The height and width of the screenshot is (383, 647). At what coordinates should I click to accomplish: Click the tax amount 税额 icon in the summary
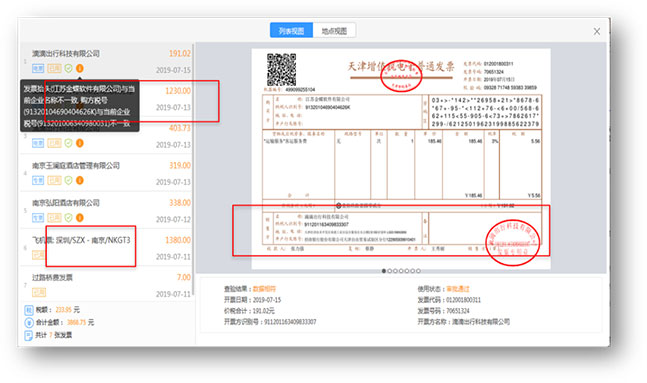28,310
